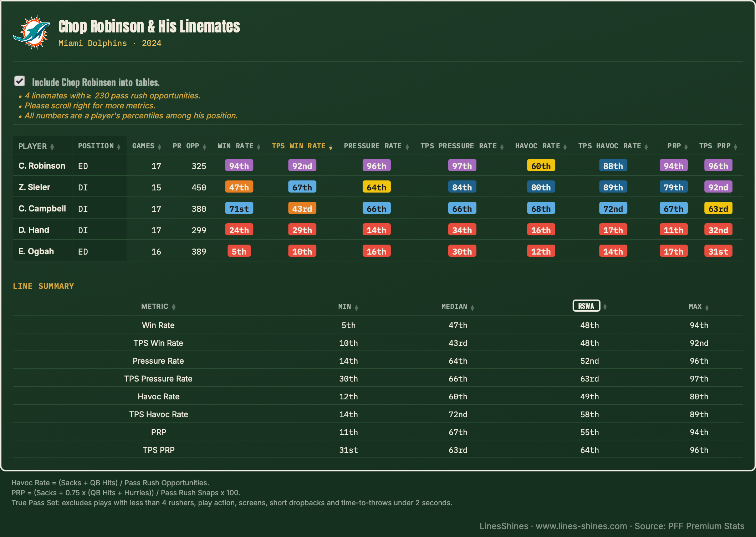Click C. Robinson's yellow 60th Havoc Rate badge
The height and width of the screenshot is (537, 756).
click(541, 166)
